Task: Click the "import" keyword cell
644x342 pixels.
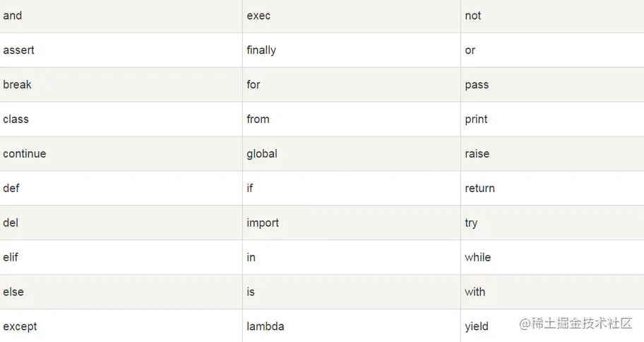Action: [x=263, y=223]
